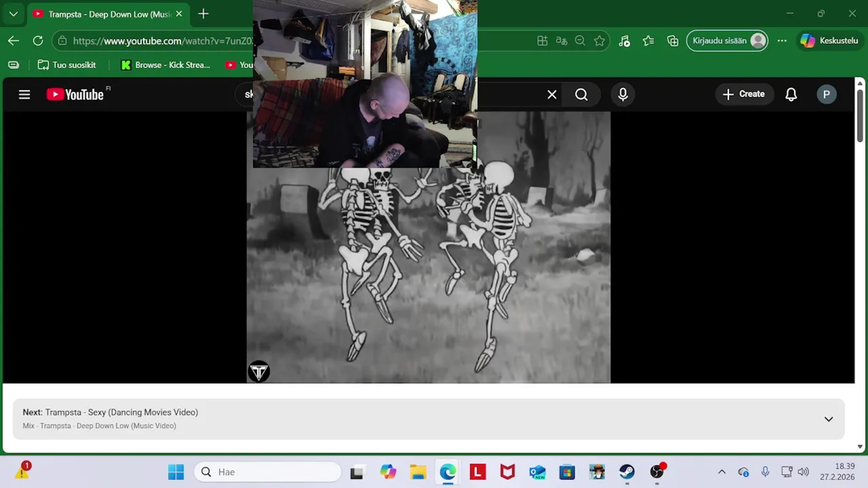
Task: Go back in the browser
Action: pos(14,41)
